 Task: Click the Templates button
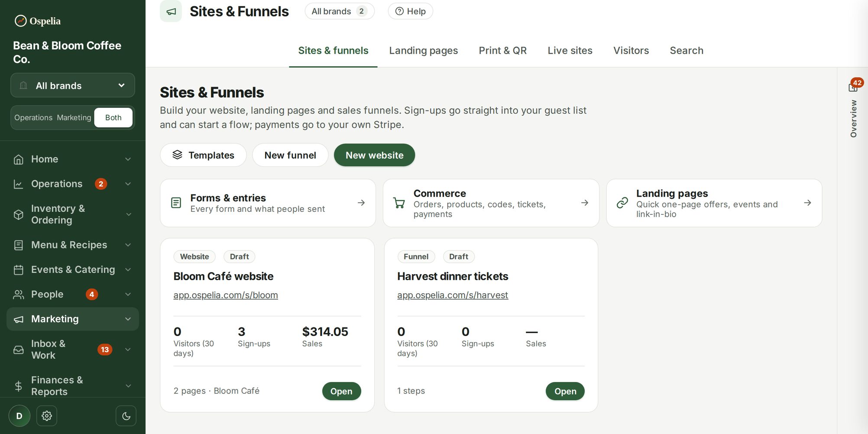point(203,155)
